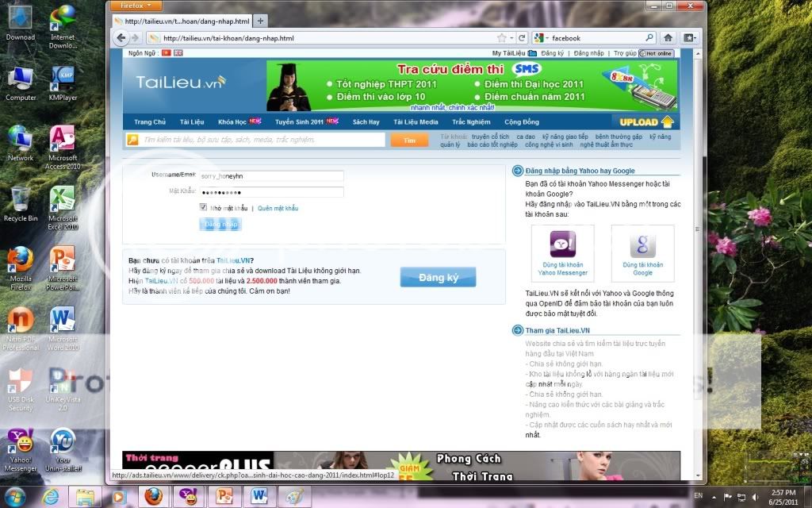812x508 pixels.
Task: Open the Sách Hay menu item
Action: (x=366, y=121)
